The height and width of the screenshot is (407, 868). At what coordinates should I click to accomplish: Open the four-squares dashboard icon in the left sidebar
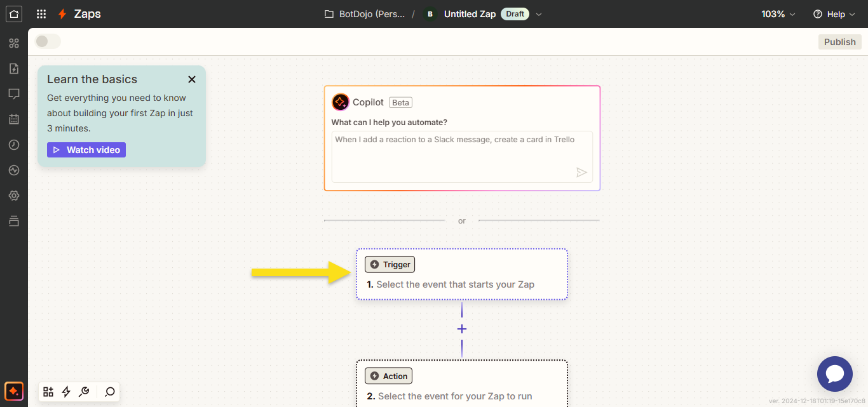14,43
